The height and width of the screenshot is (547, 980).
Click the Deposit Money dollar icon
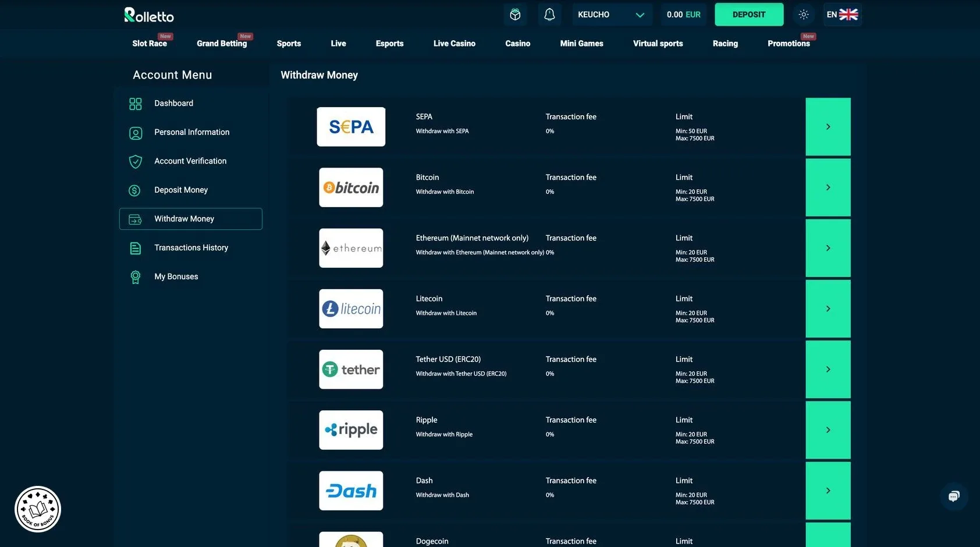(x=134, y=190)
